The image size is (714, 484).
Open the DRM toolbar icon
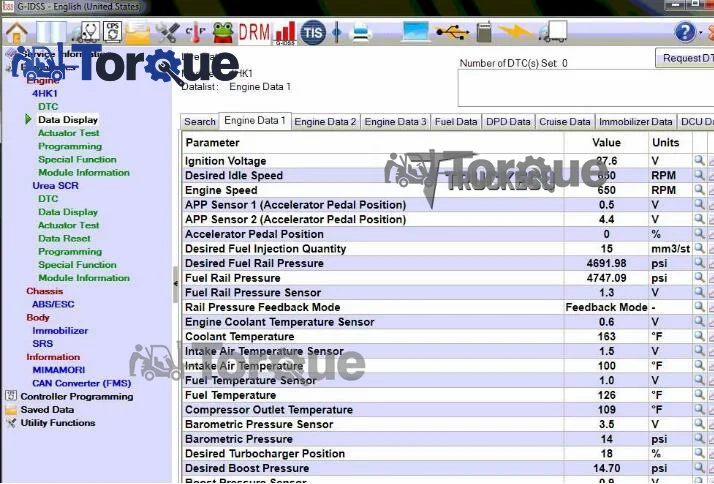(x=254, y=33)
